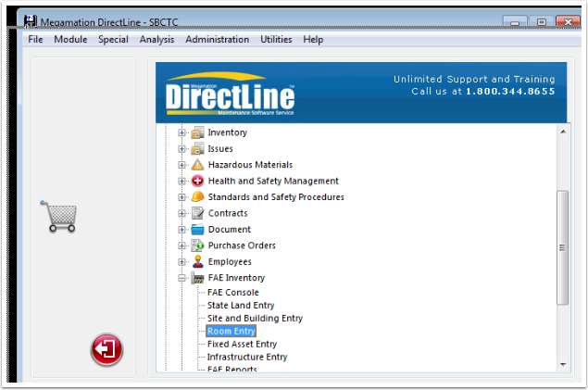Select State Land Entry
This screenshot has height=390, width=588.
click(x=241, y=306)
